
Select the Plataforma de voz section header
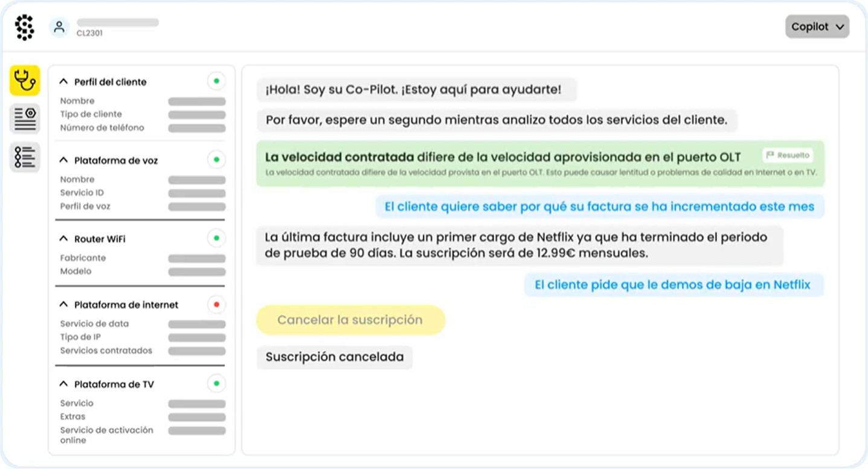[116, 161]
